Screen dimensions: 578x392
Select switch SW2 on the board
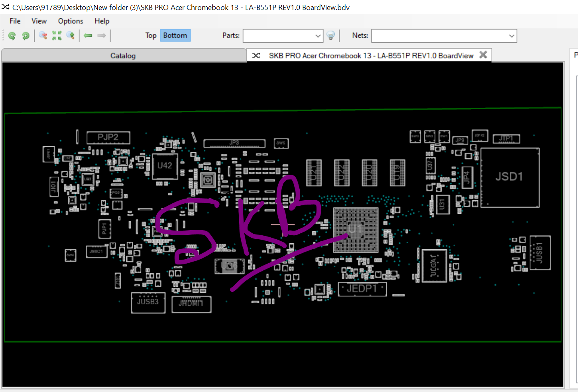430,136
